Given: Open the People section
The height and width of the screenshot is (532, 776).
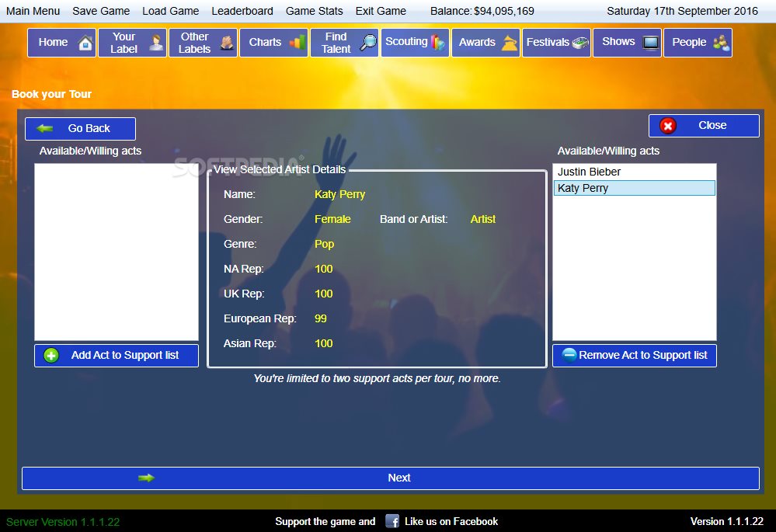Looking at the screenshot, I should click(x=698, y=43).
